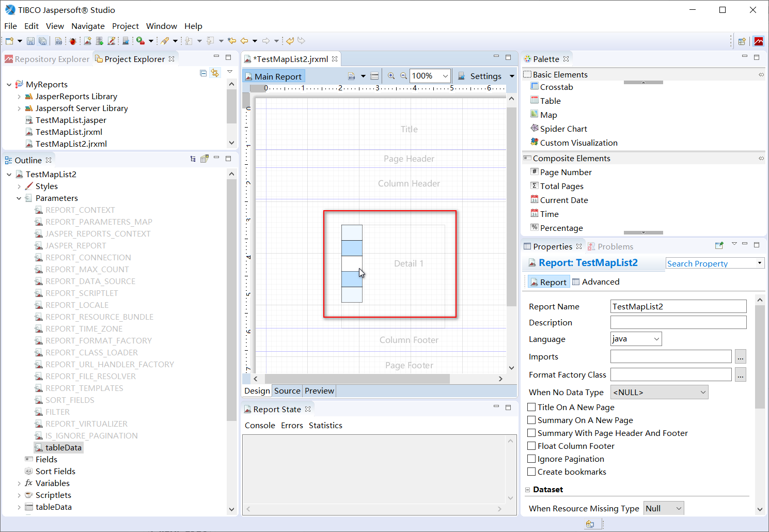Select the Crosstab element in Palette

552,87
